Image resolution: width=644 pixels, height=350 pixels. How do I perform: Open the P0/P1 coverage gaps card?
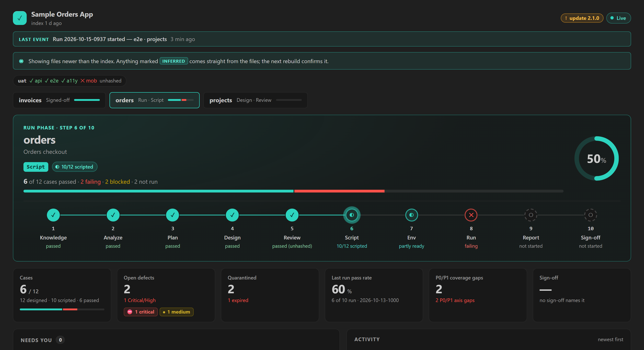478,295
